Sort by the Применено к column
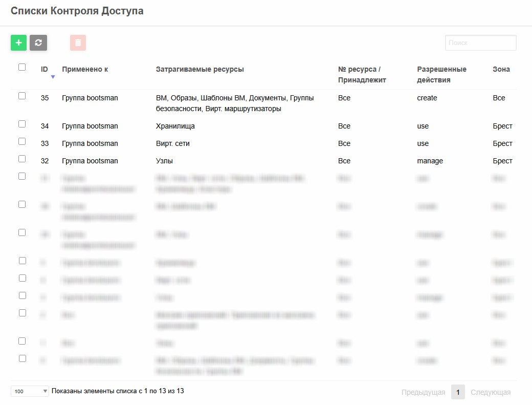 (x=85, y=69)
